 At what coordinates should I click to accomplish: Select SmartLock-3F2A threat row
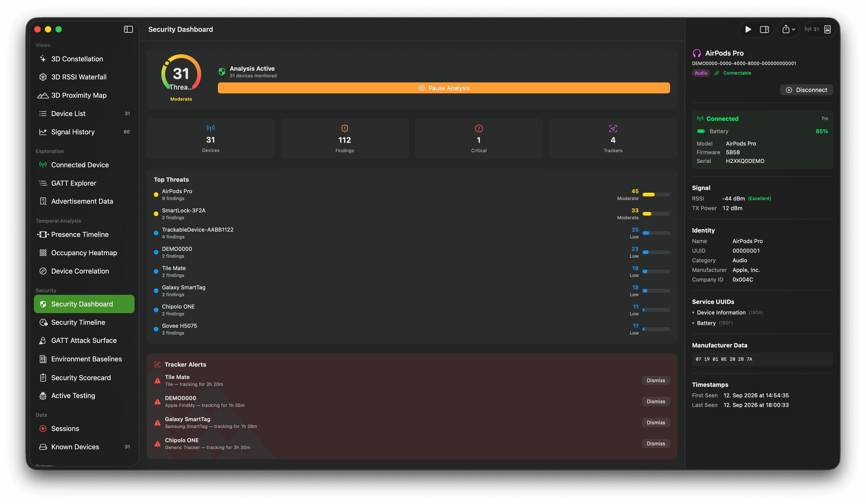point(412,214)
